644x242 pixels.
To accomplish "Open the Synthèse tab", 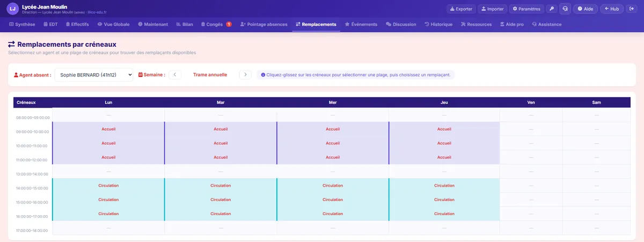I will point(22,24).
